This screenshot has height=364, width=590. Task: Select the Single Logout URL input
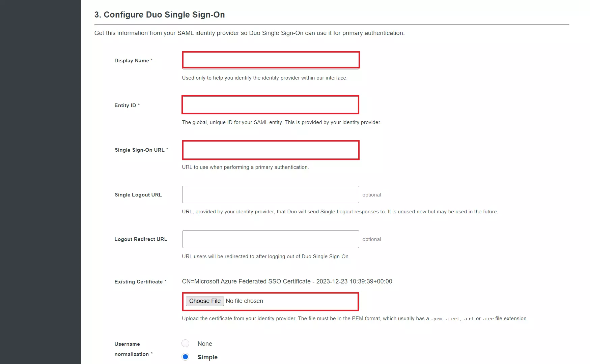(x=271, y=194)
